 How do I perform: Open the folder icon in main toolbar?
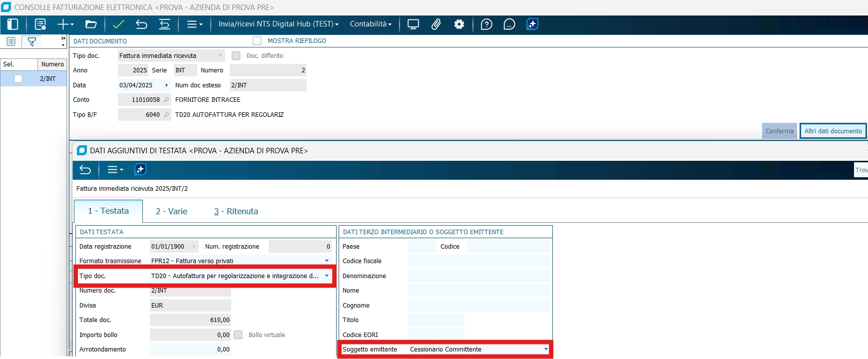tap(91, 24)
